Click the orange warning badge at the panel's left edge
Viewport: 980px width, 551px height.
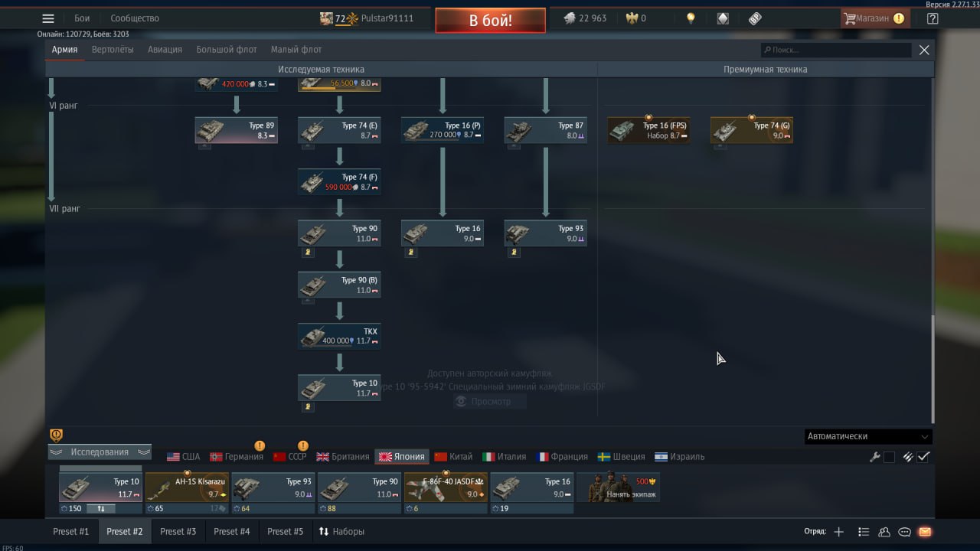pyautogui.click(x=56, y=435)
